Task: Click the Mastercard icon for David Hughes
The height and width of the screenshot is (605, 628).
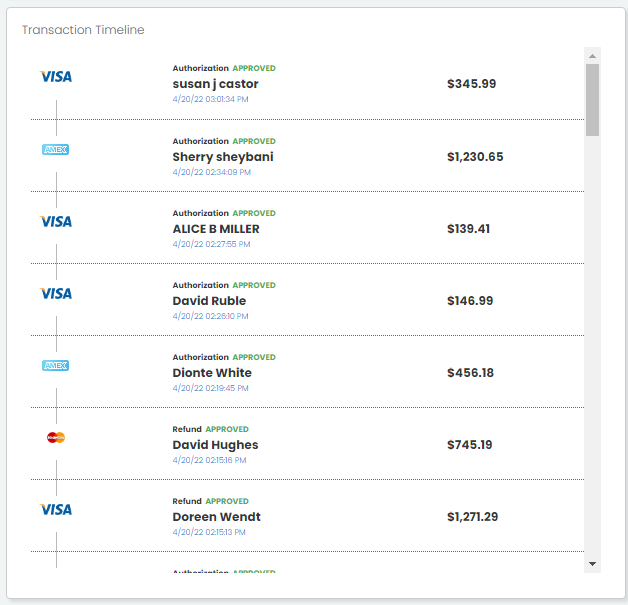Action: click(x=56, y=437)
